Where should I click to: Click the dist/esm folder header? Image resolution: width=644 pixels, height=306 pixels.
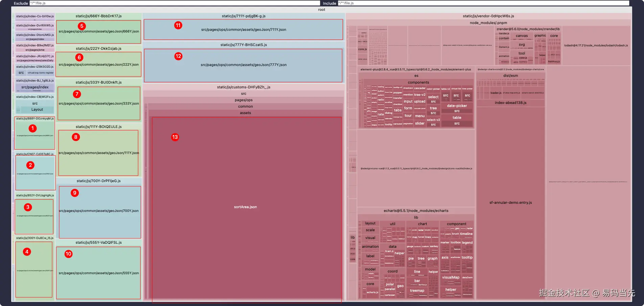tap(510, 75)
